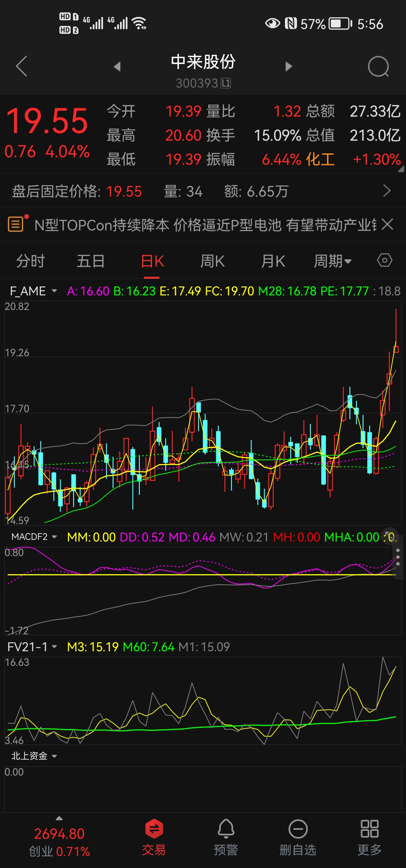Screen dimensions: 406x868
Task: Open the 北上资金 indicator dropdown
Action: [x=34, y=756]
